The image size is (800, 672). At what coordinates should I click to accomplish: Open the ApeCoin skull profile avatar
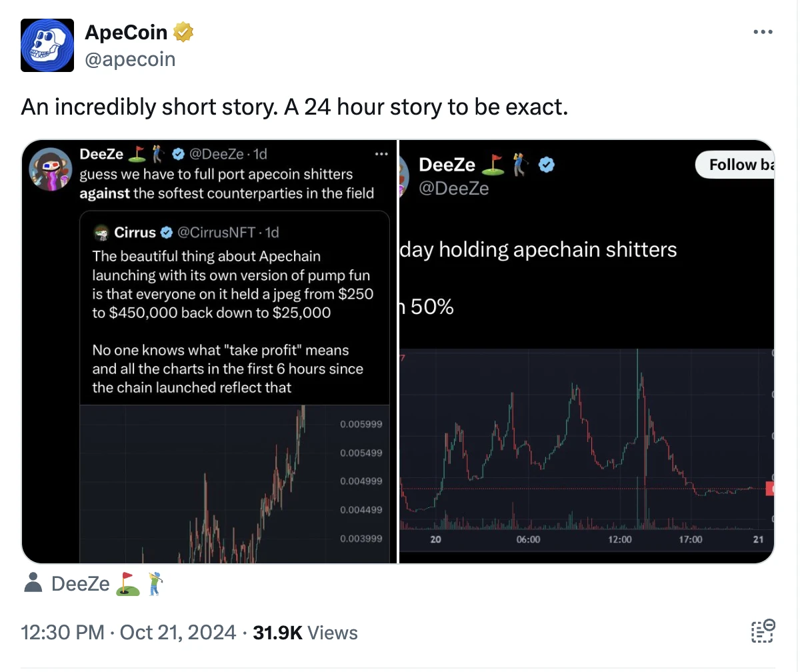47,45
